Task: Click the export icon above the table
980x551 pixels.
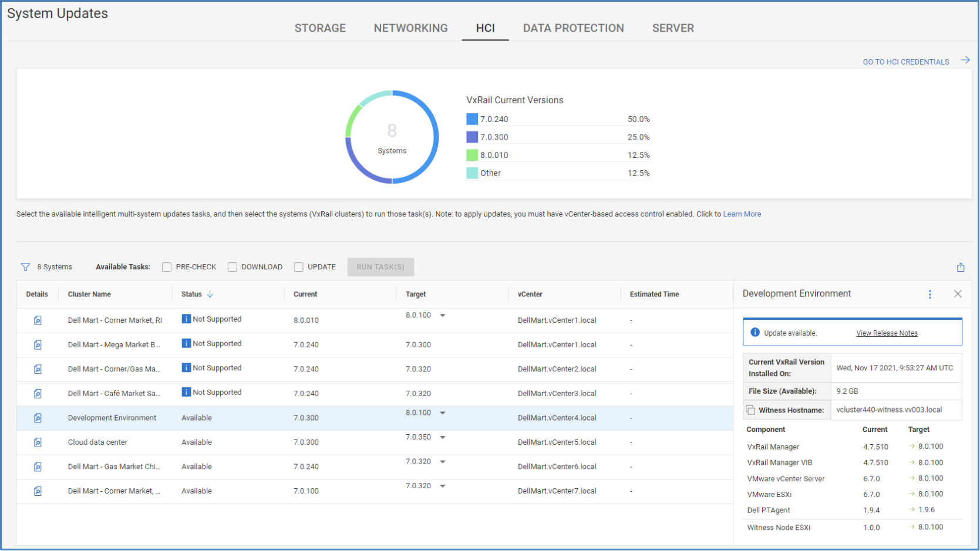Action: tap(961, 267)
